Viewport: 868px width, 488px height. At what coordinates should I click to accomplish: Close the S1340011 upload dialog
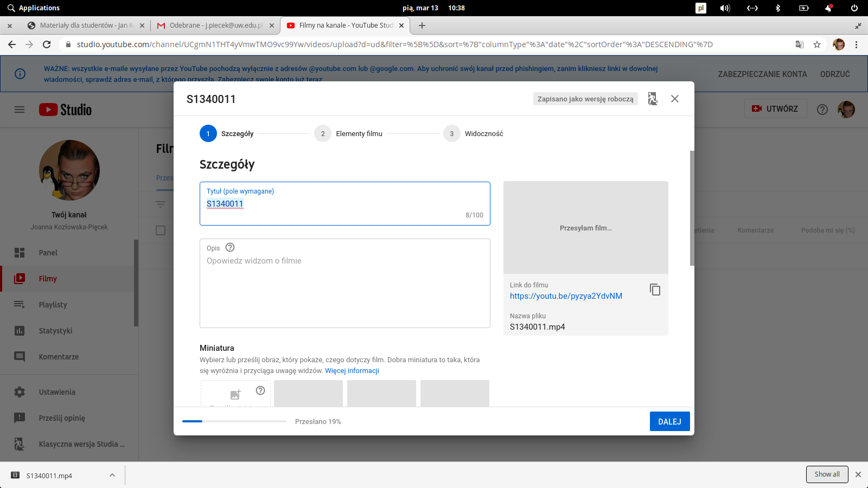[675, 99]
